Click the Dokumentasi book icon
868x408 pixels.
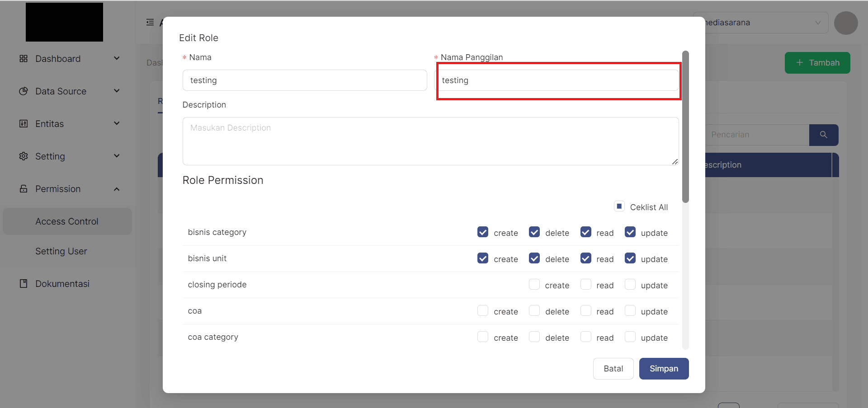[x=24, y=284]
